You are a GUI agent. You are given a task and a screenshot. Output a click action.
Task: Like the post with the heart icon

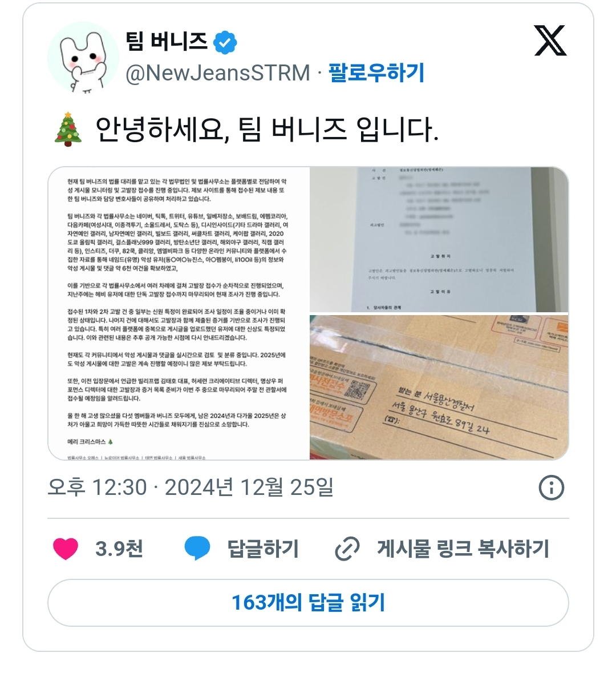[66, 549]
